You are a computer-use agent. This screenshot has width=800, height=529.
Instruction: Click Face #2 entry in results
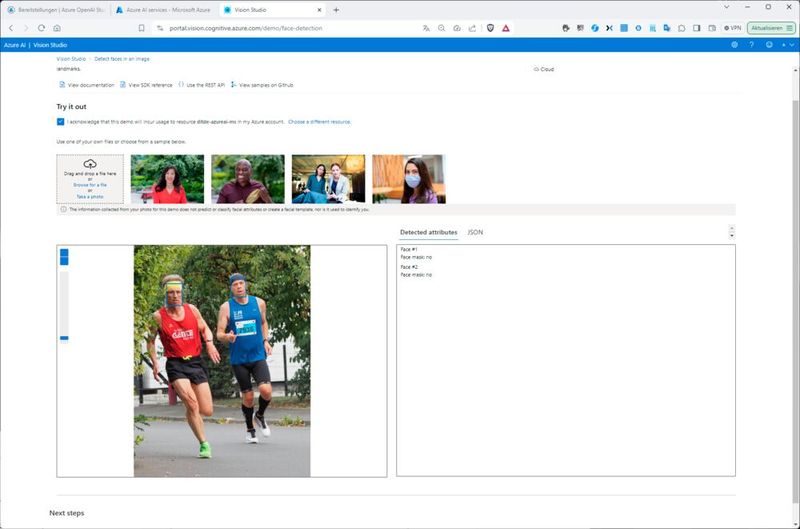(x=409, y=267)
